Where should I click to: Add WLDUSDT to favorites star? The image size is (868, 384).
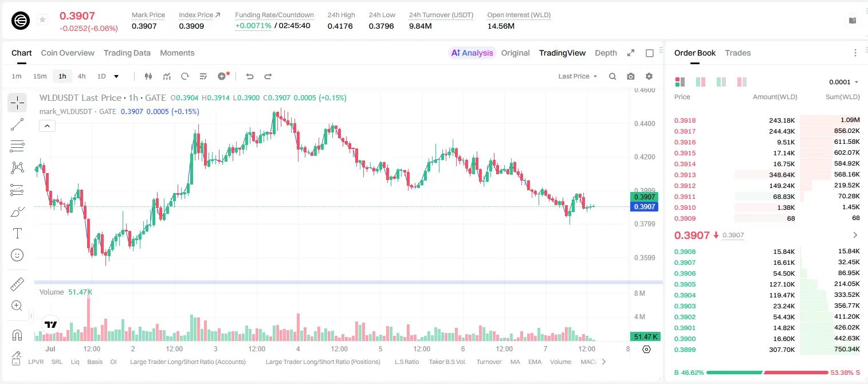coord(42,20)
